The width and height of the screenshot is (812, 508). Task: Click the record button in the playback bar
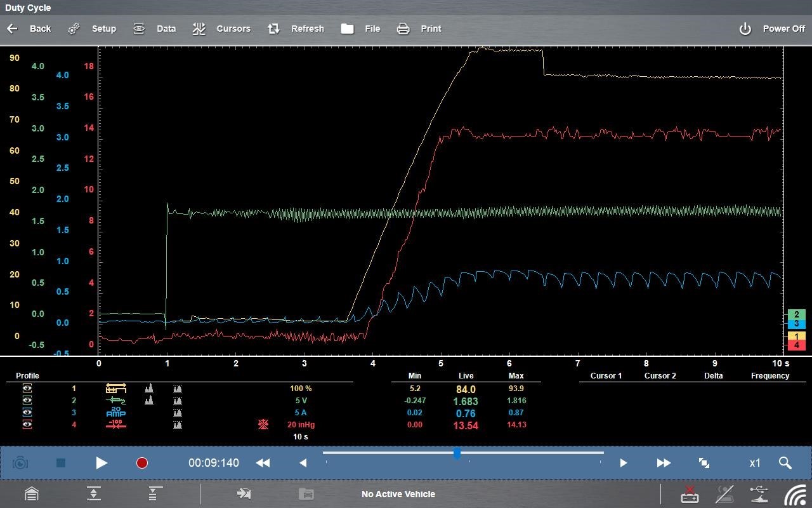coord(142,463)
